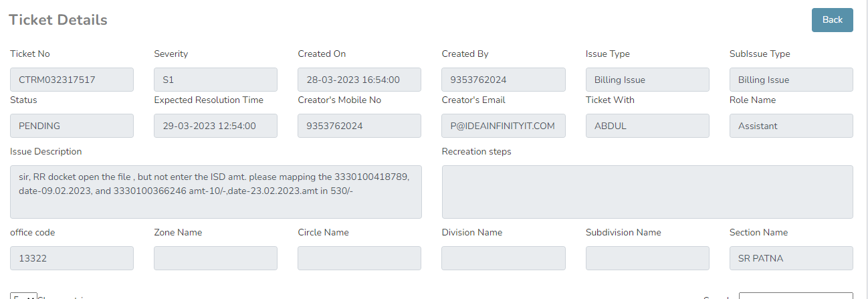Click the Role Name Assistant field
Viewport: 868px width, 299px height.
790,126
